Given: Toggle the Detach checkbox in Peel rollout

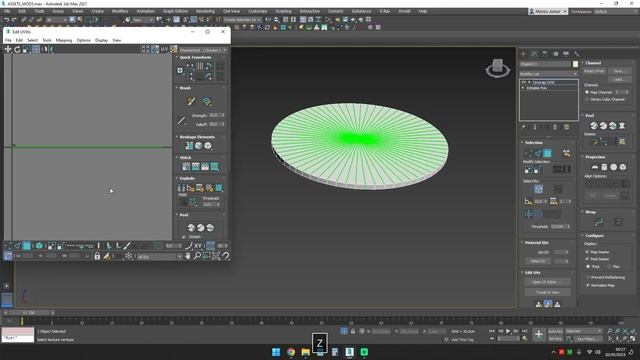Looking at the screenshot, I should 184,237.
